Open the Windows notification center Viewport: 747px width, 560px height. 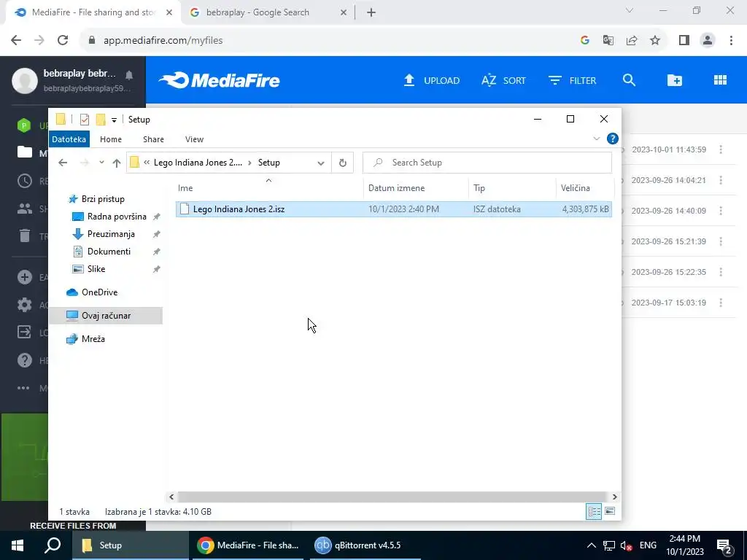click(724, 546)
